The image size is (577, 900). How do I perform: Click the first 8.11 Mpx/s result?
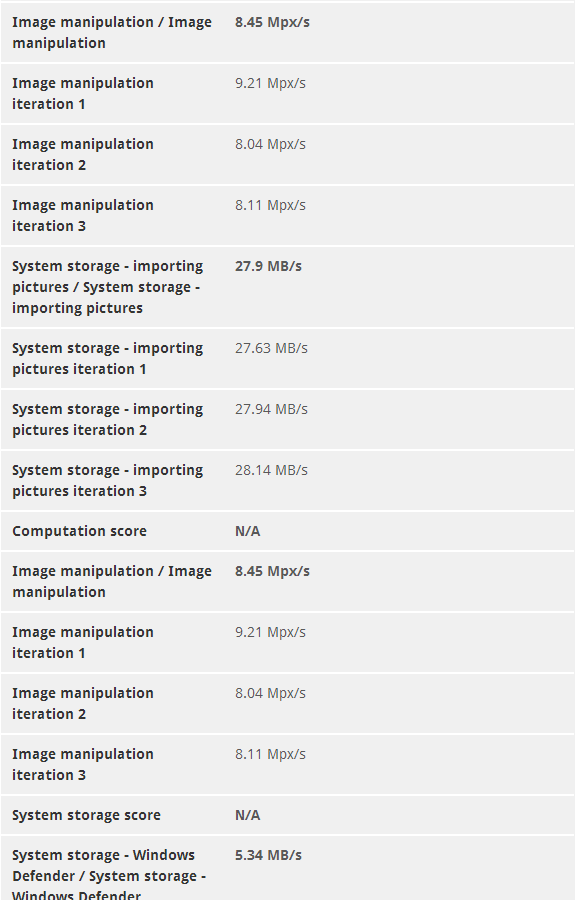coord(270,205)
